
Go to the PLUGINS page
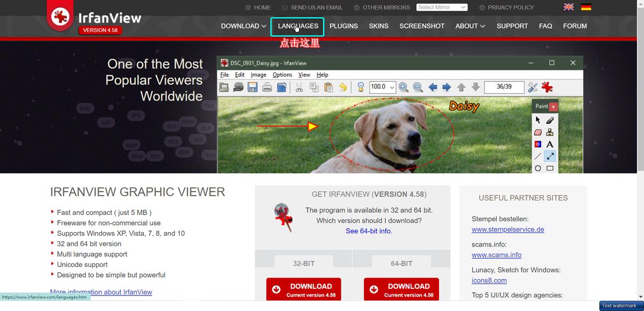[343, 26]
